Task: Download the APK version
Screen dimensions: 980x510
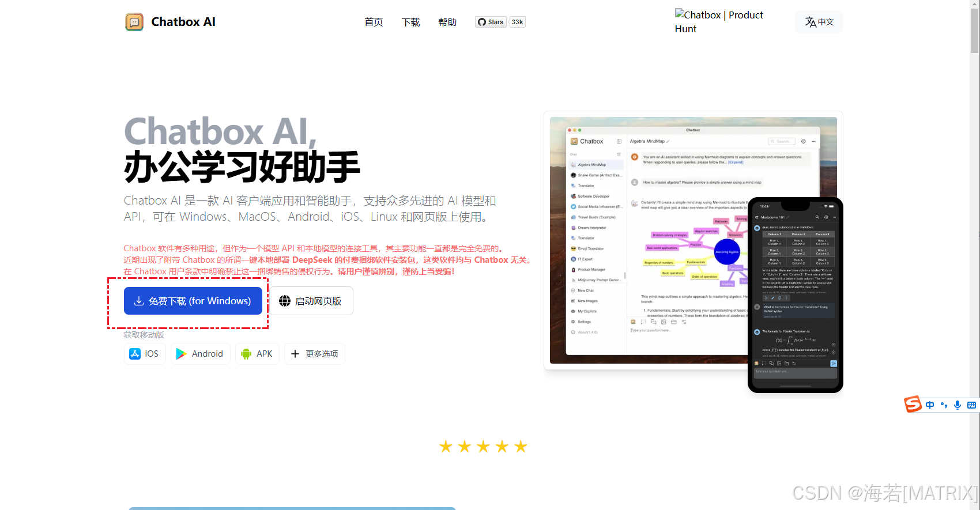Action: point(257,354)
